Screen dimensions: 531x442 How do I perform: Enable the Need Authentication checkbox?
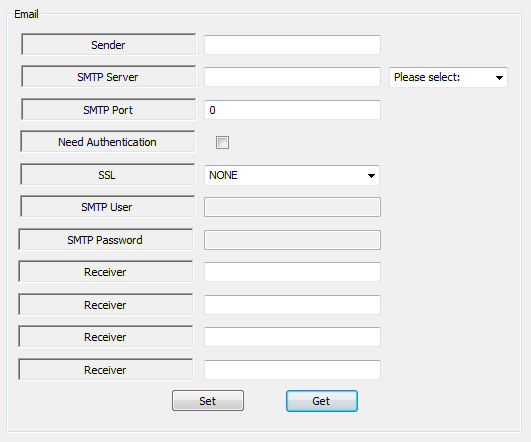(222, 142)
